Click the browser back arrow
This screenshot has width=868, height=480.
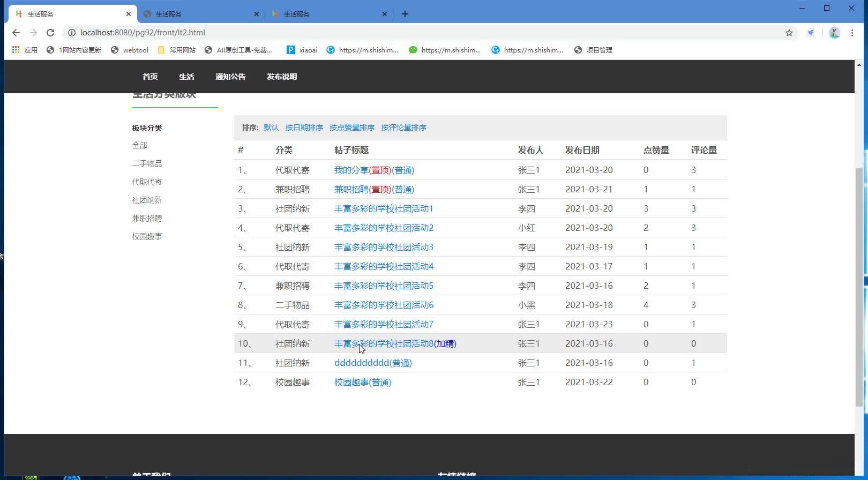pyautogui.click(x=16, y=33)
